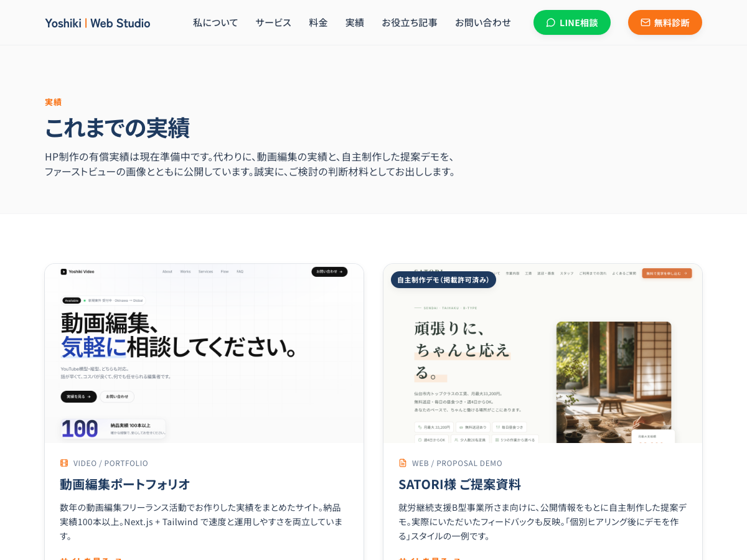Viewport: 747px width, 560px height.
Task: Click the 動画編集ポートフォリオ card title
Action: pyautogui.click(x=125, y=484)
